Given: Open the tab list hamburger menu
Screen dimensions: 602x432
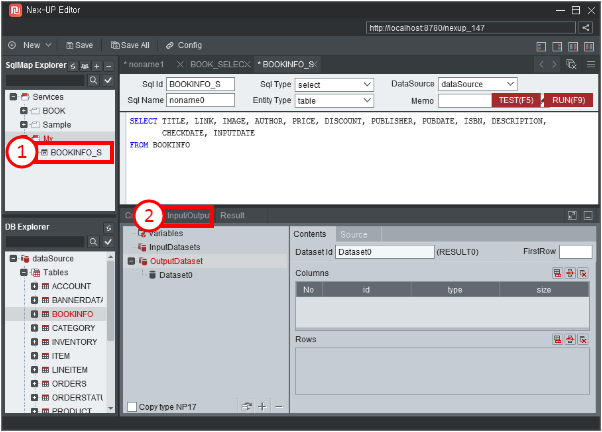Looking at the screenshot, I should (x=591, y=65).
